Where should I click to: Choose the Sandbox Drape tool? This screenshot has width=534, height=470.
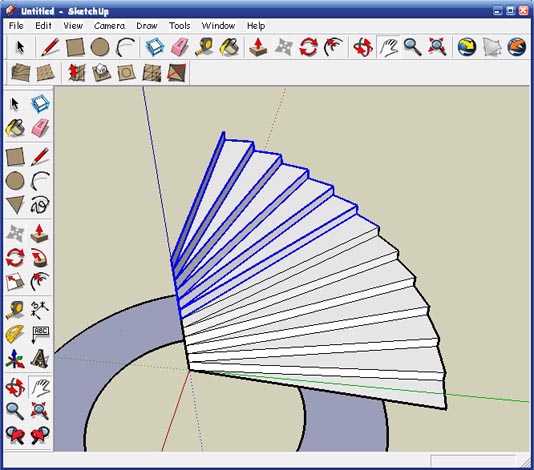(x=126, y=73)
